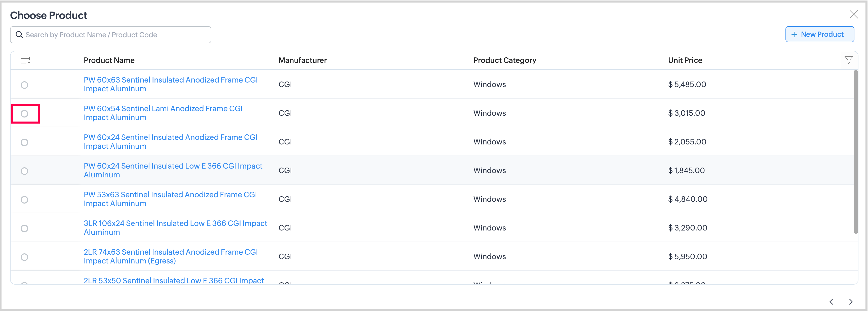Click the search magnifier icon
Screen dimensions: 868x311
tap(19, 35)
